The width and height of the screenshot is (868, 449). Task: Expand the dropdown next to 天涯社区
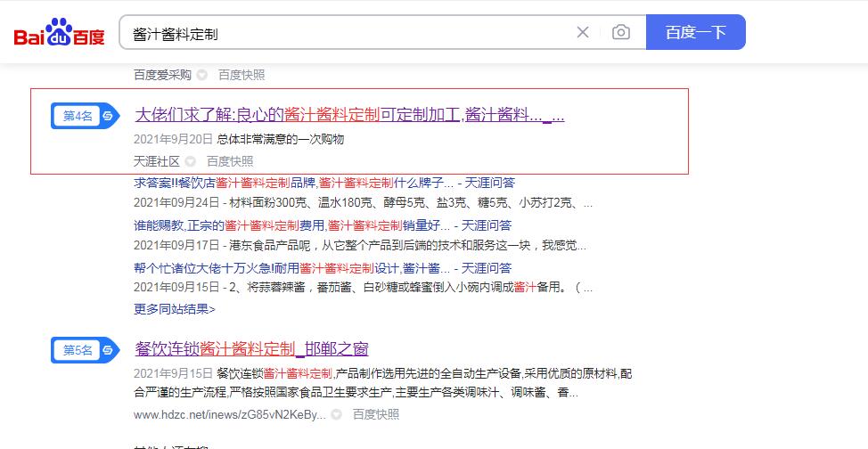[x=191, y=161]
